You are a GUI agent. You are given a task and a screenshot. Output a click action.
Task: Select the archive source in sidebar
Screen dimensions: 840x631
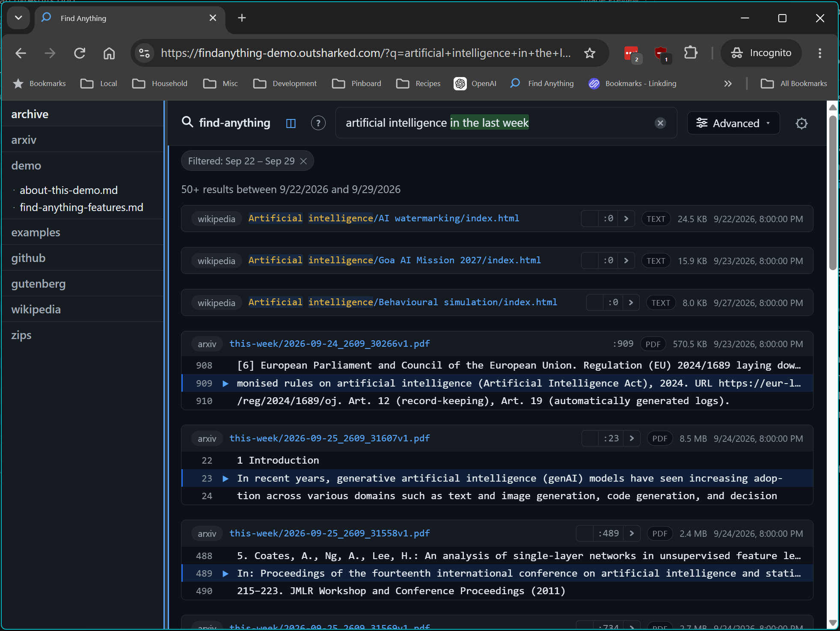(x=83, y=114)
